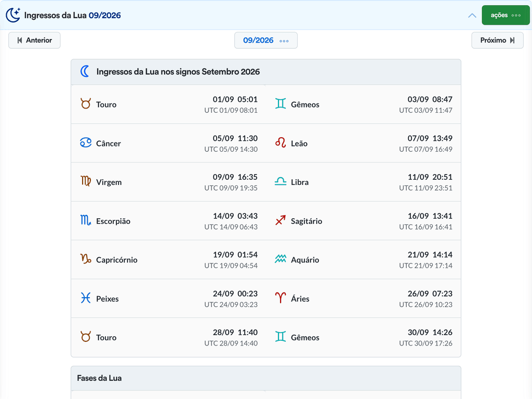Go to the Próximo month

point(497,41)
